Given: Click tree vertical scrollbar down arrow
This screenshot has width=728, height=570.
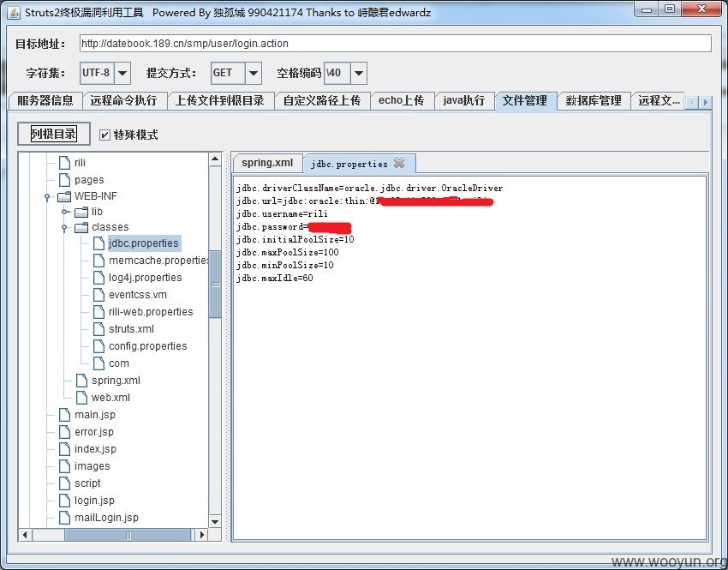Looking at the screenshot, I should point(215,522).
